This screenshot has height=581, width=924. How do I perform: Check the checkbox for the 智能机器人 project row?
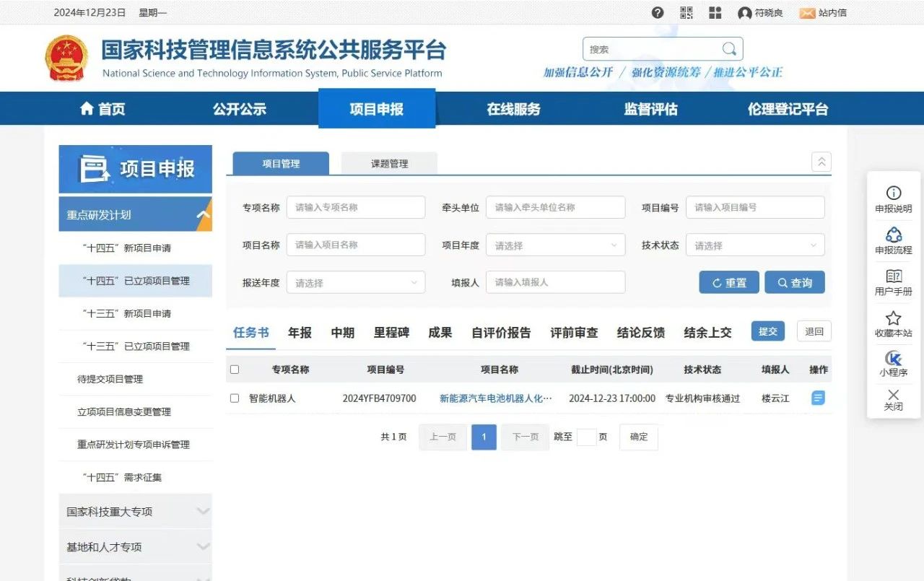[x=235, y=397]
